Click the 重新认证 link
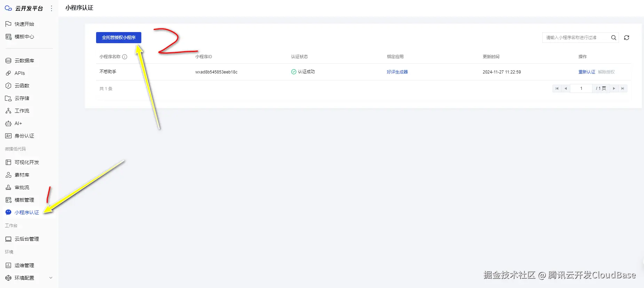Screen dimensions: 644x288 point(587,72)
